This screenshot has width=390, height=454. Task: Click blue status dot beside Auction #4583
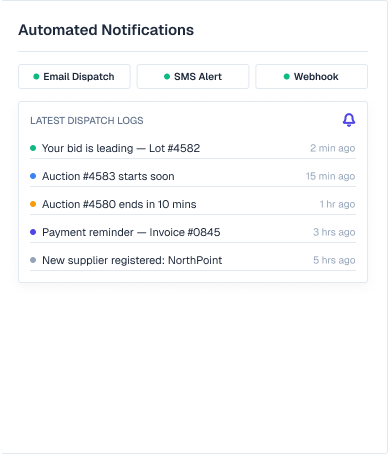click(x=33, y=176)
